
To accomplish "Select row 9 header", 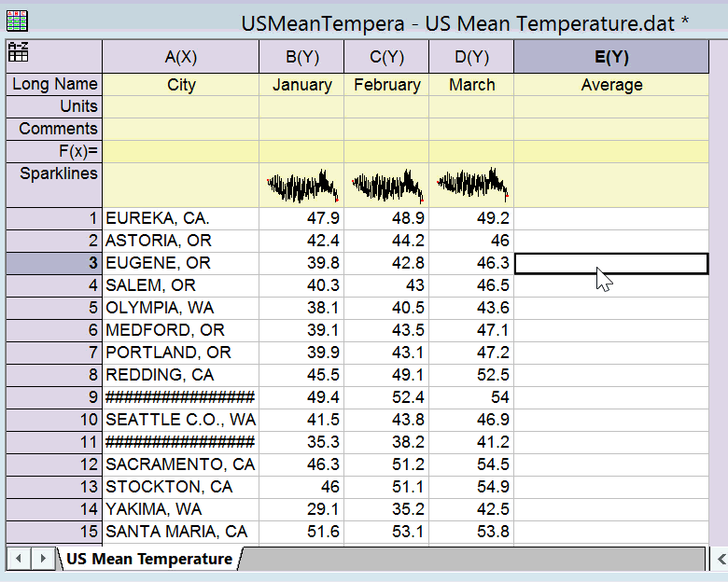I will click(54, 397).
